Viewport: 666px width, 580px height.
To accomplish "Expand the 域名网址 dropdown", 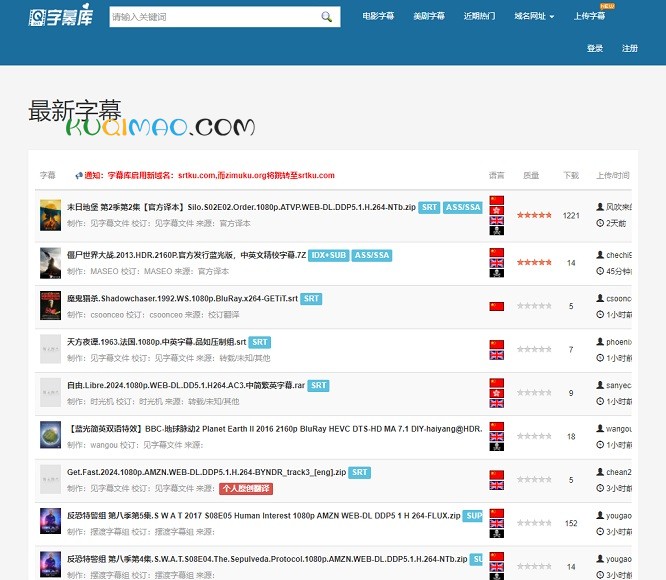I will click(x=534, y=16).
